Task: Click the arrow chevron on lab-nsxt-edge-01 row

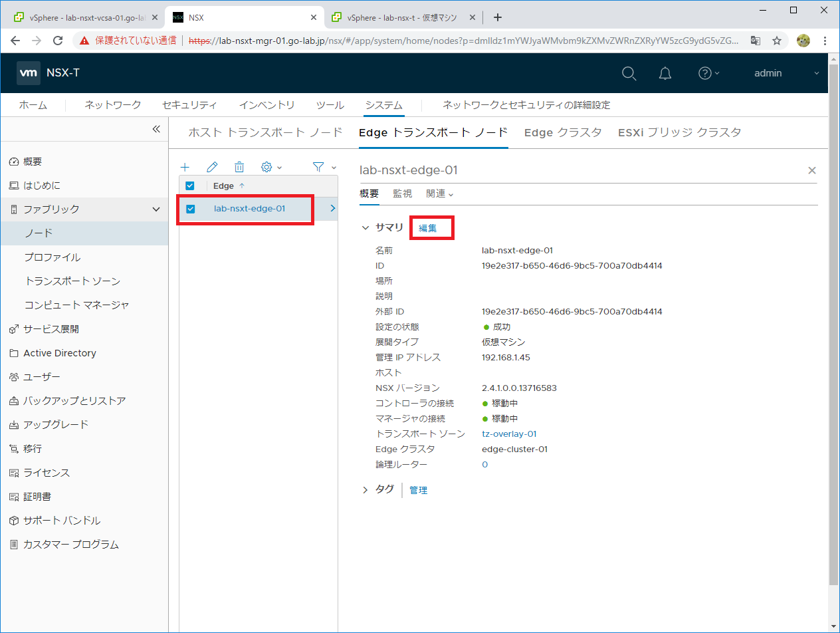Action: tap(332, 209)
